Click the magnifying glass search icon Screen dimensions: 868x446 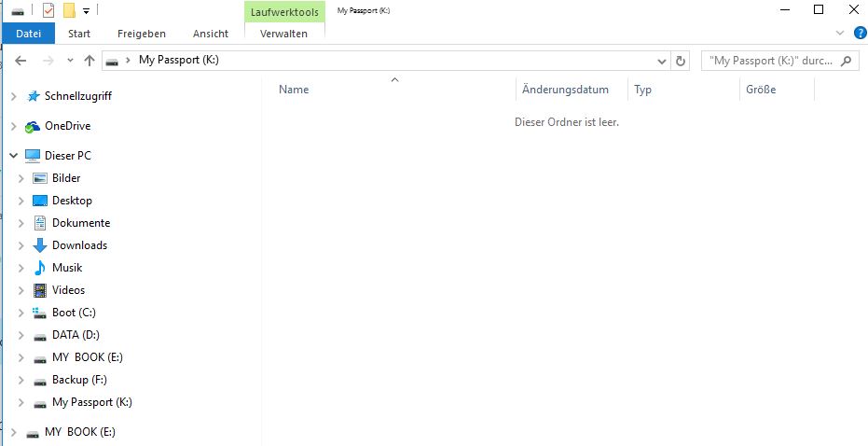click(x=846, y=61)
